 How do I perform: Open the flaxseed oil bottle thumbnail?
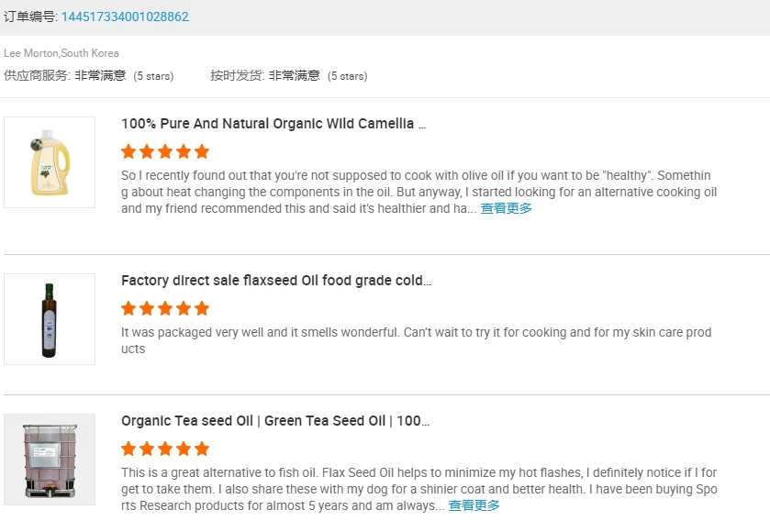pos(50,319)
